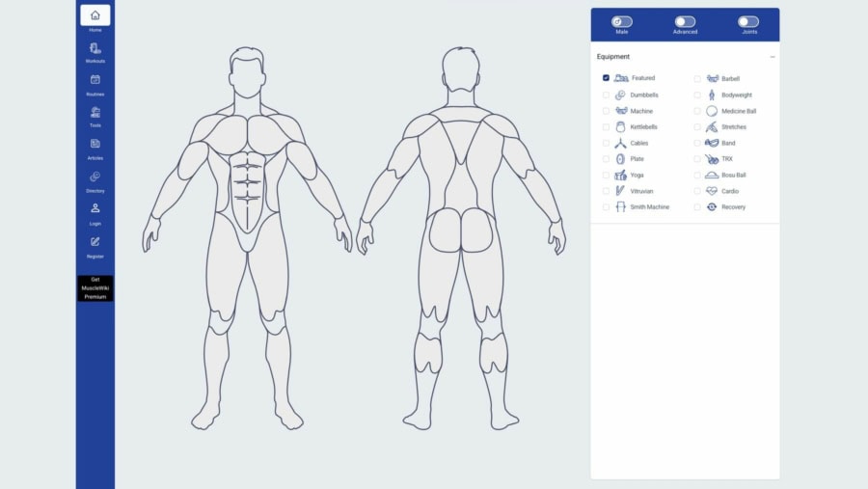The height and width of the screenshot is (489, 868).
Task: Tick the Barbell checkbox
Action: (697, 78)
